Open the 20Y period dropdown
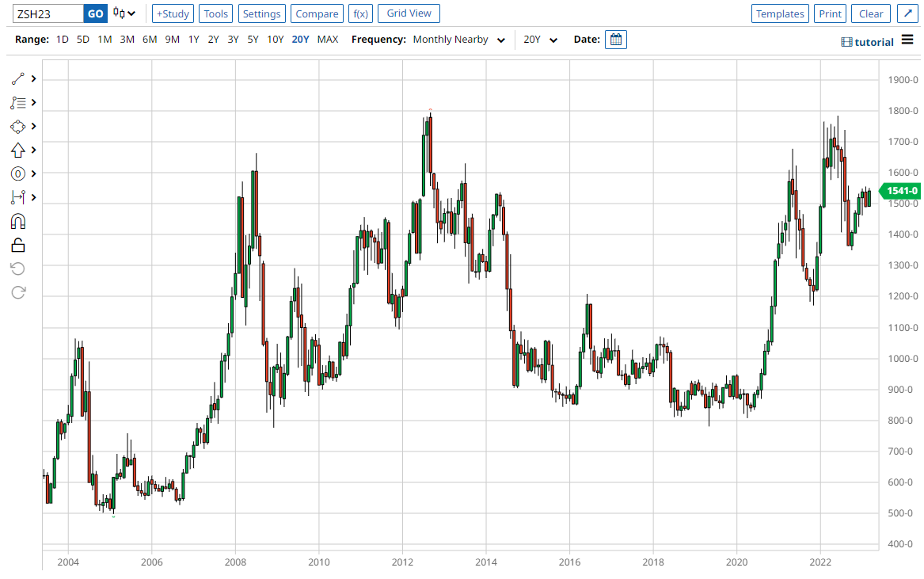This screenshot has width=924, height=579. click(541, 40)
